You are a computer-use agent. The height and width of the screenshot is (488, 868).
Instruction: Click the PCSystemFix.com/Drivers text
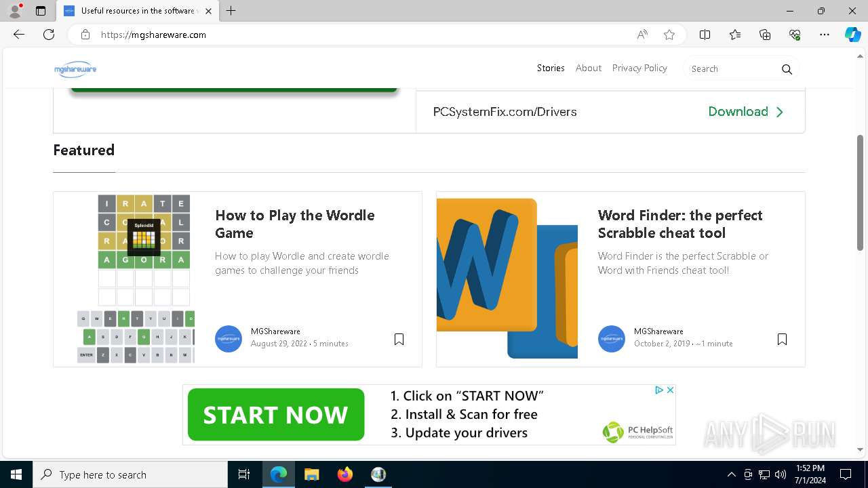click(x=505, y=112)
